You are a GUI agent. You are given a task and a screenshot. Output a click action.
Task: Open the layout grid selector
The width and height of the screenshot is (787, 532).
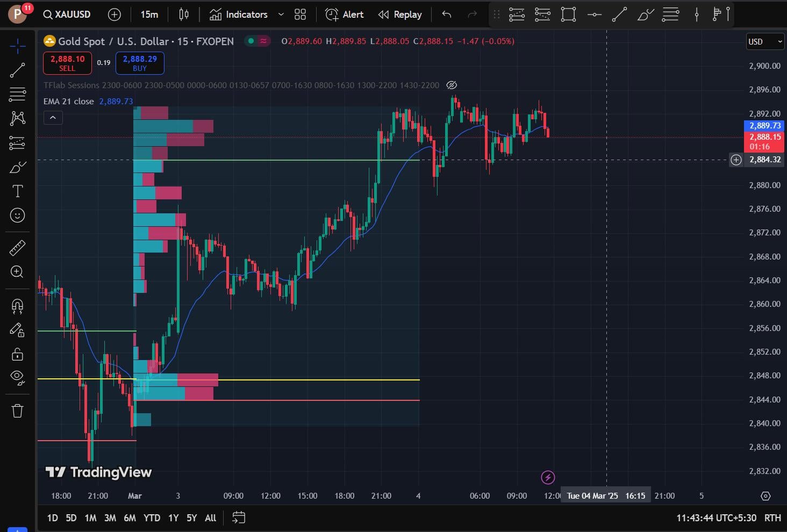[x=300, y=15]
